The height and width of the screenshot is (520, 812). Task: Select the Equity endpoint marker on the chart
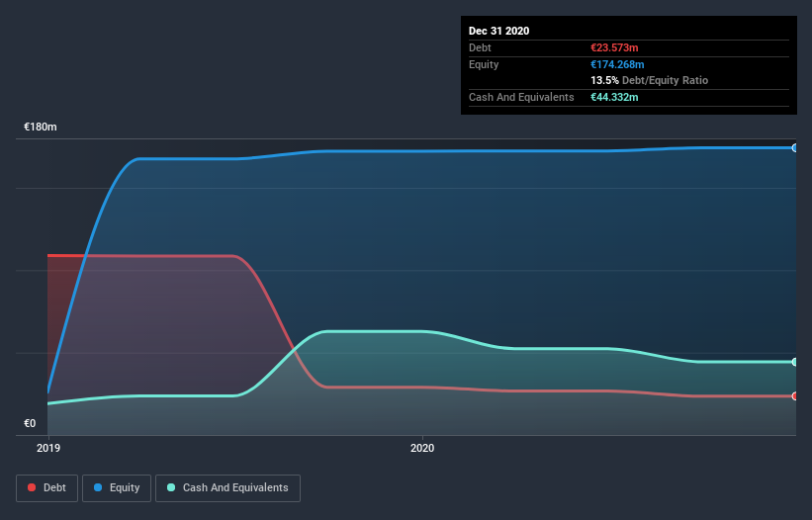[x=795, y=148]
